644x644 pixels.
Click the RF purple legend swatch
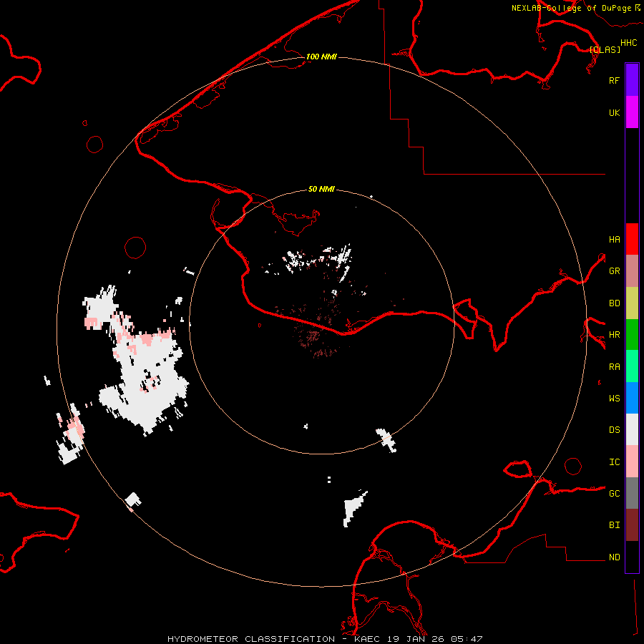[x=632, y=80]
